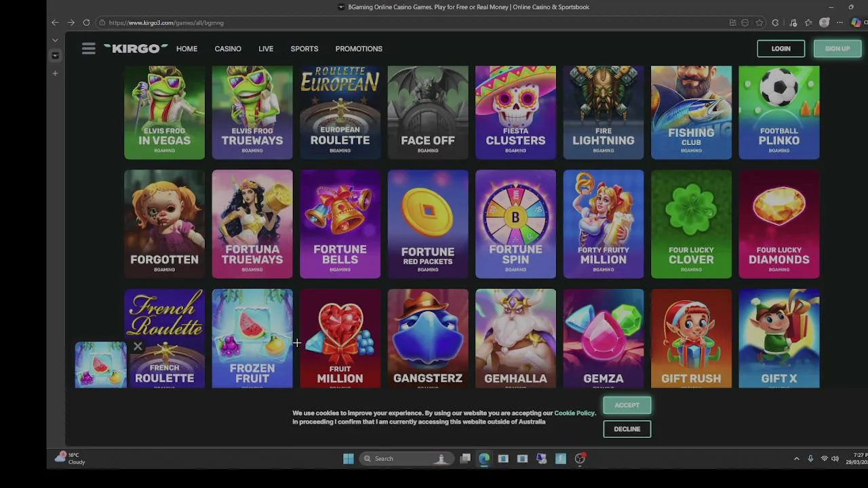Go back with the browser back arrow
The height and width of the screenshot is (488, 868).
pos(55,22)
